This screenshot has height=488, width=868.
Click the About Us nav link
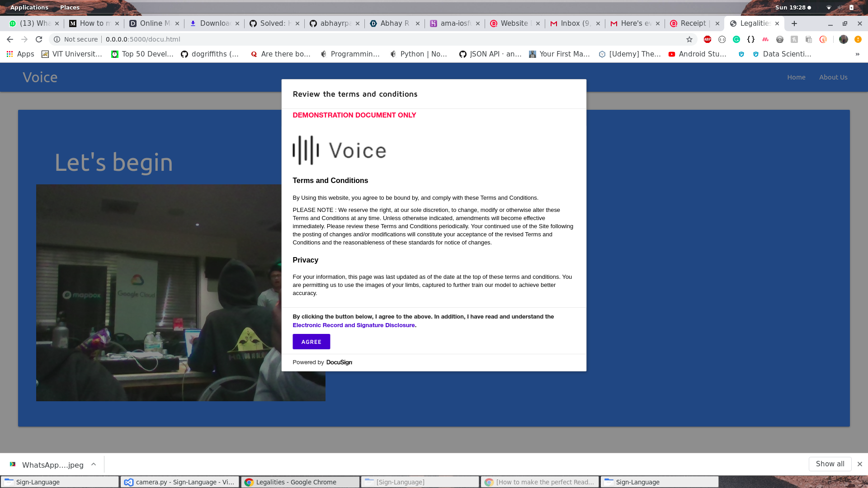pyautogui.click(x=833, y=77)
